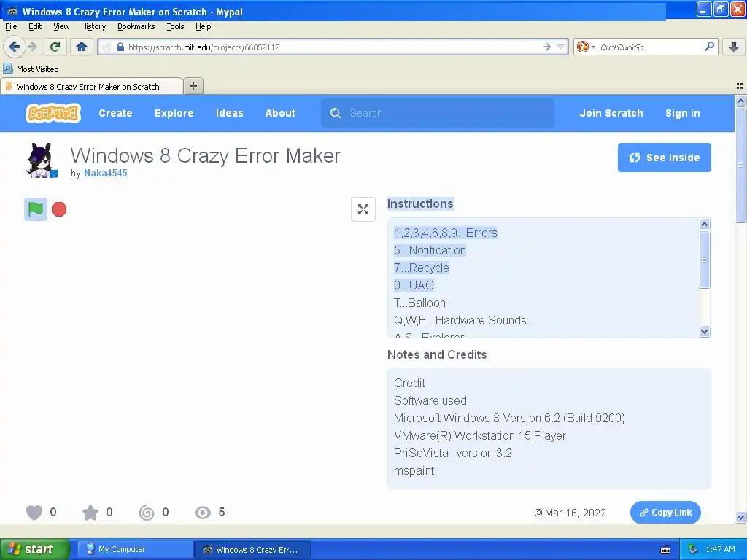Image resolution: width=747 pixels, height=560 pixels.
Task: Click the Instructions box scroll up arrow
Action: click(704, 224)
